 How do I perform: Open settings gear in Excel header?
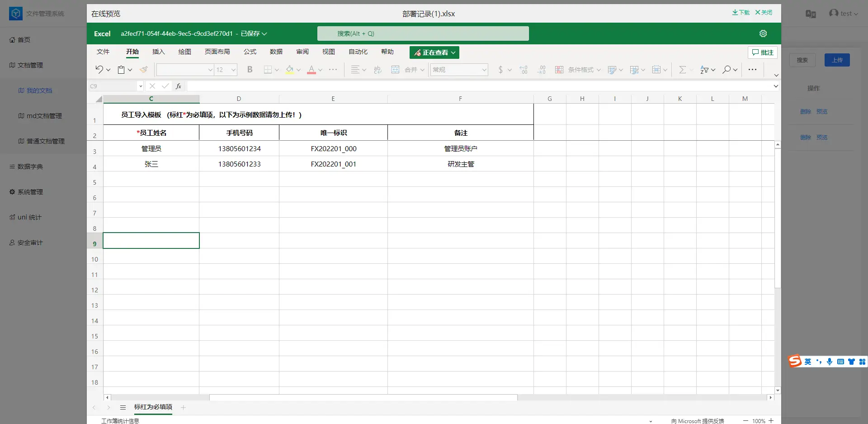point(763,33)
